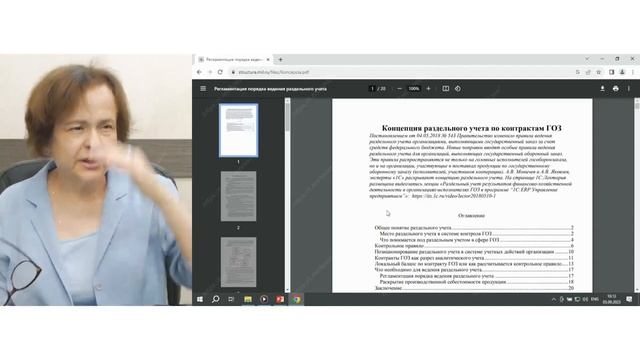Screen dimensions: 640x360
Task: Open 'Общие понятия раздельного учета' contents entry
Action: (x=474, y=228)
